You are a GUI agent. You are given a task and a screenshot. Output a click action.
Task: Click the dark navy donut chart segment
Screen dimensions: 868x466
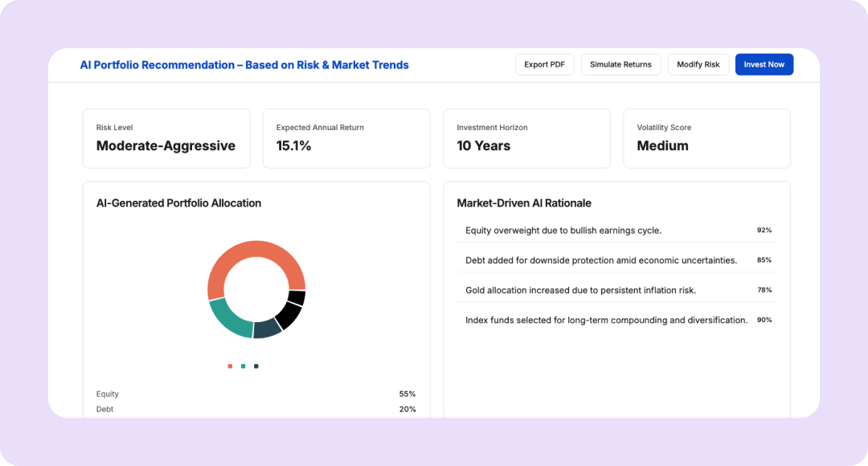coord(267,329)
